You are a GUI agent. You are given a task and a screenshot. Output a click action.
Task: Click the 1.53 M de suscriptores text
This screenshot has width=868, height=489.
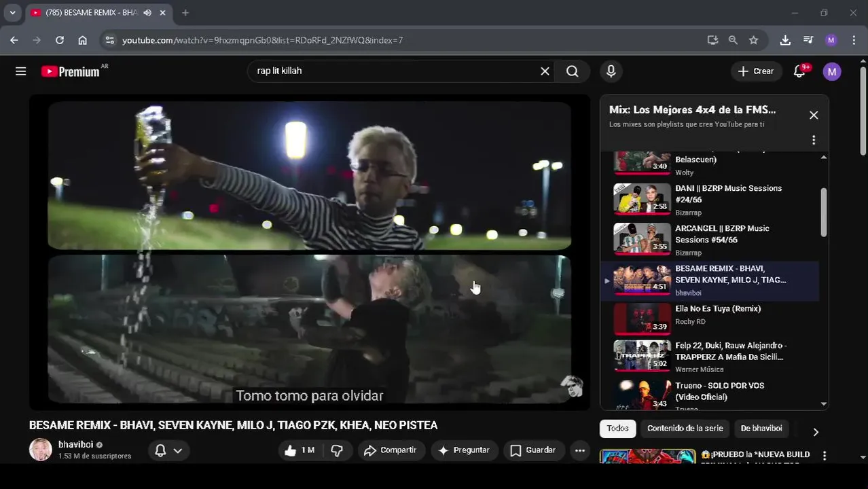[x=94, y=456]
